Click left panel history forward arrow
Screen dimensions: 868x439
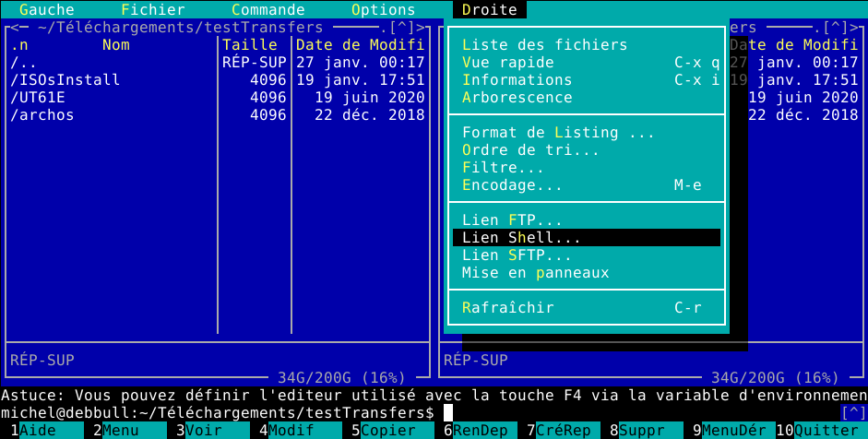[x=420, y=27]
